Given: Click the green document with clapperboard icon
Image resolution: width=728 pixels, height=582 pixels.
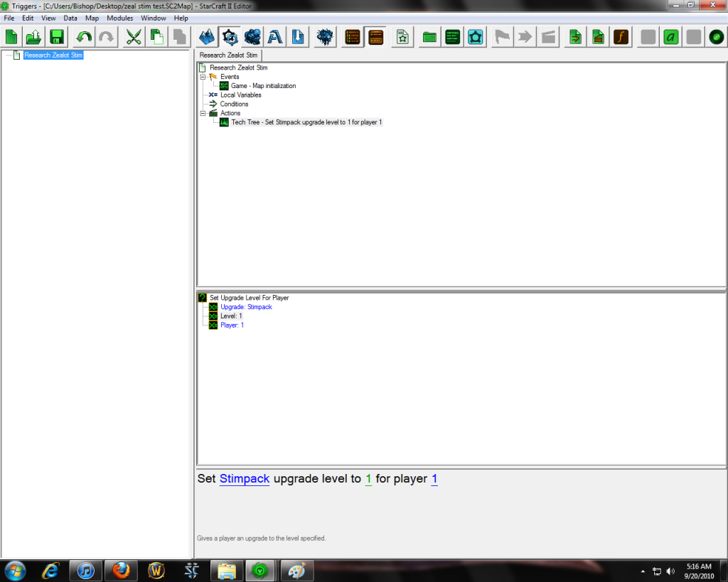Looking at the screenshot, I should click(x=598, y=37).
